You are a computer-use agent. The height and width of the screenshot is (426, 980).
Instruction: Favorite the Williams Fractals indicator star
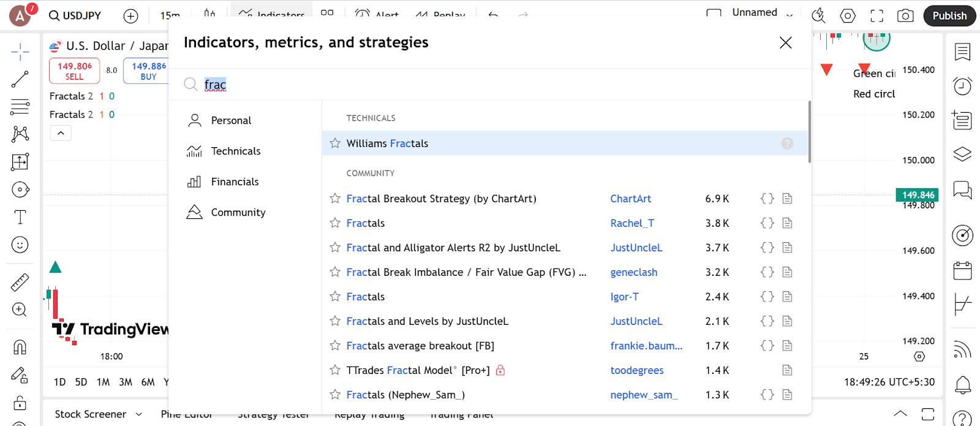(335, 143)
